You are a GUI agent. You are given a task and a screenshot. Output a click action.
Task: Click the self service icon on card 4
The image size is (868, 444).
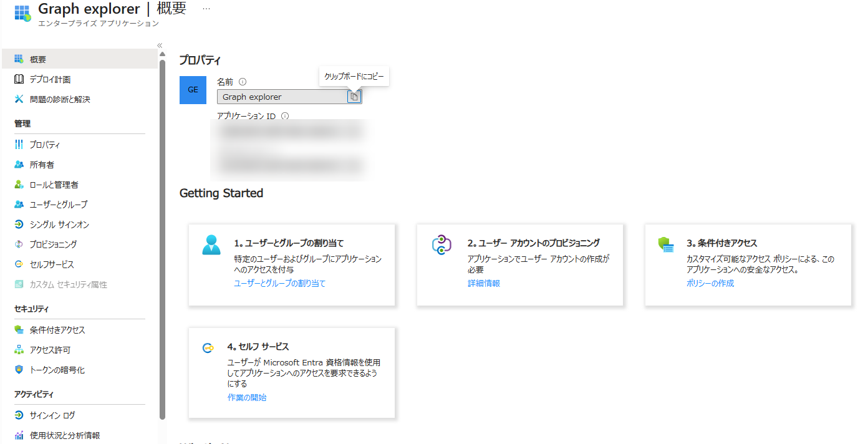(208, 348)
